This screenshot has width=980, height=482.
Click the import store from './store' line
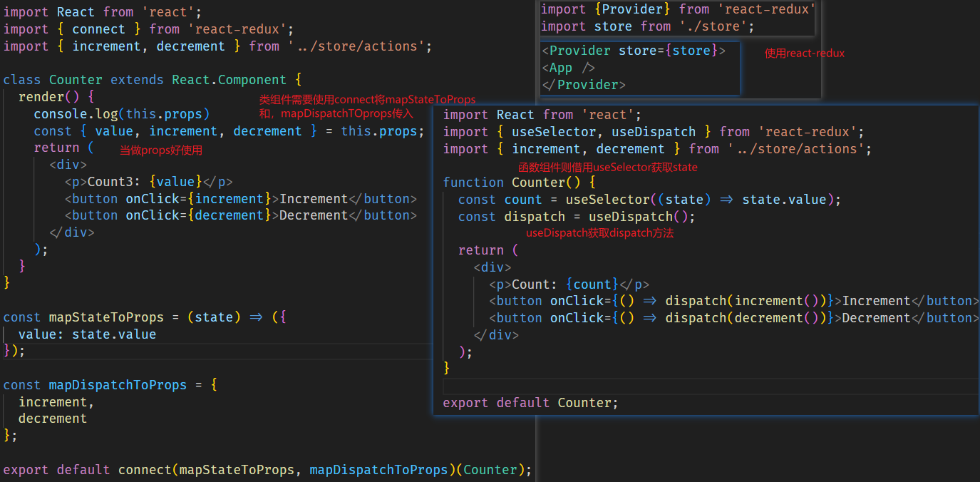[x=647, y=26]
